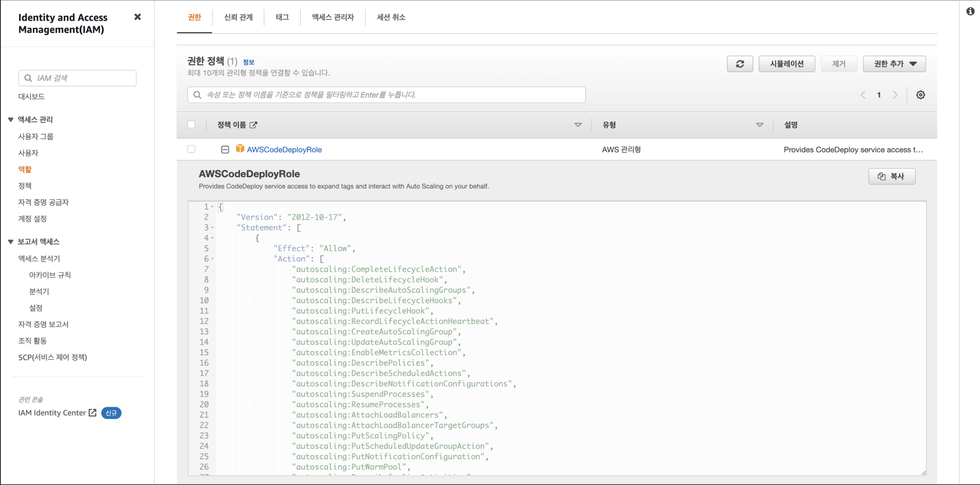Screen dimensions: 980x485
Task: Open IAM Identity Center link
Action: tap(52, 413)
